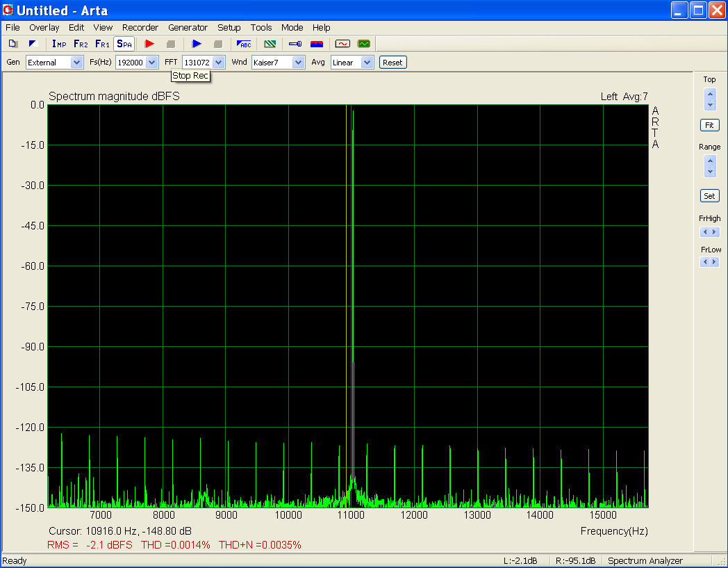The width and height of the screenshot is (728, 568).
Task: Click the stop recording square button
Action: tap(171, 44)
